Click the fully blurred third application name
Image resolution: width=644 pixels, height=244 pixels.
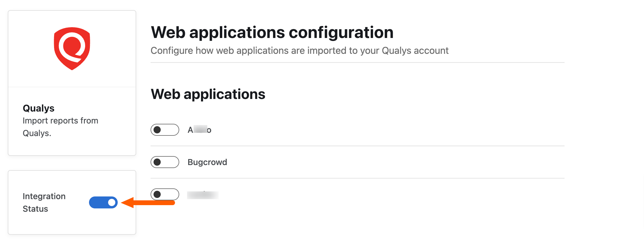(x=203, y=195)
